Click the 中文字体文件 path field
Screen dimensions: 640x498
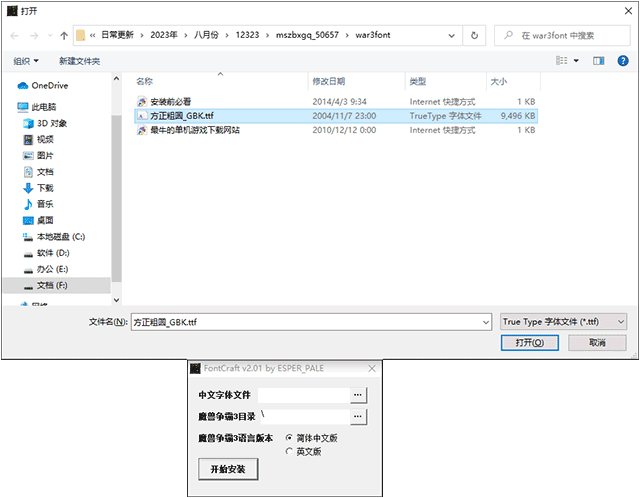point(304,395)
